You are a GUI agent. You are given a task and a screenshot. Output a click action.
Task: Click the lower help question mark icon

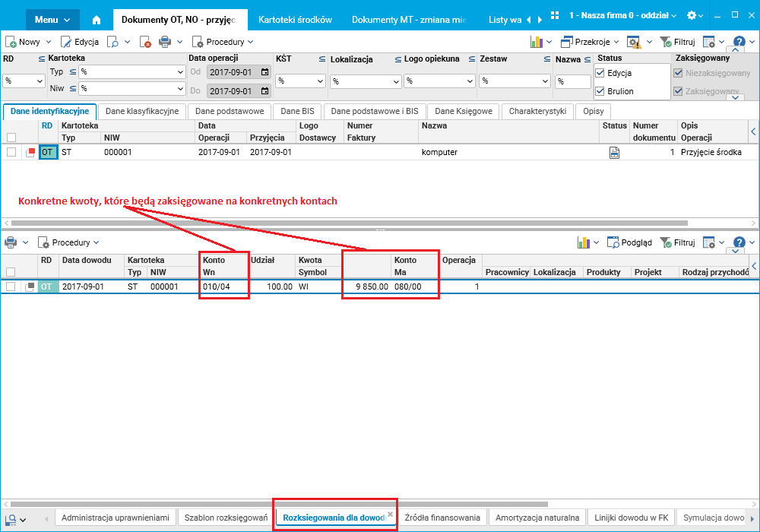coord(739,242)
